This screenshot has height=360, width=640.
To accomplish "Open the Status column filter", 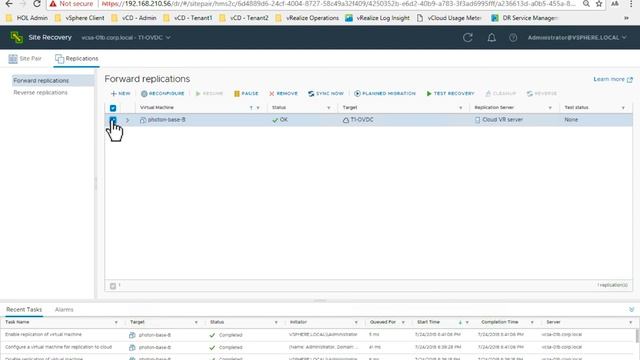I will pyautogui.click(x=329, y=108).
